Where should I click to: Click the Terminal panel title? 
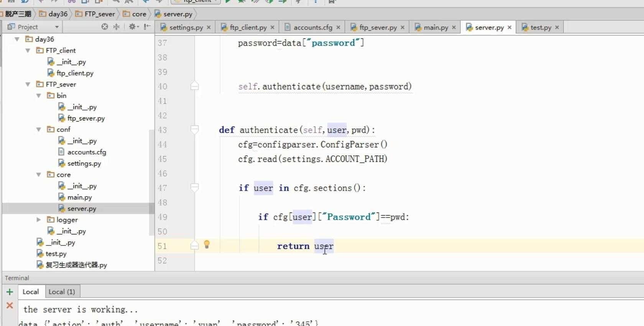(x=17, y=278)
